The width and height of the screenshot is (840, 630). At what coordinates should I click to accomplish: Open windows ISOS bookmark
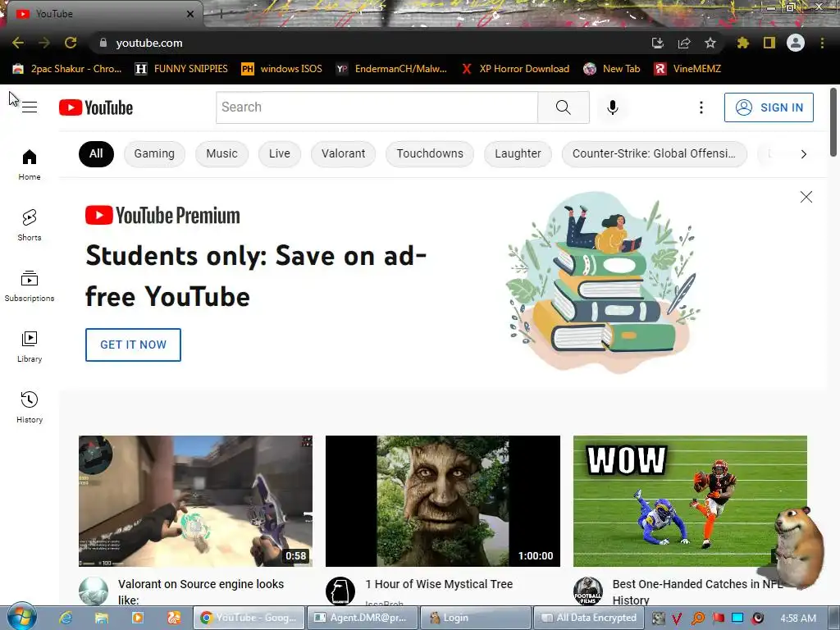pyautogui.click(x=282, y=69)
